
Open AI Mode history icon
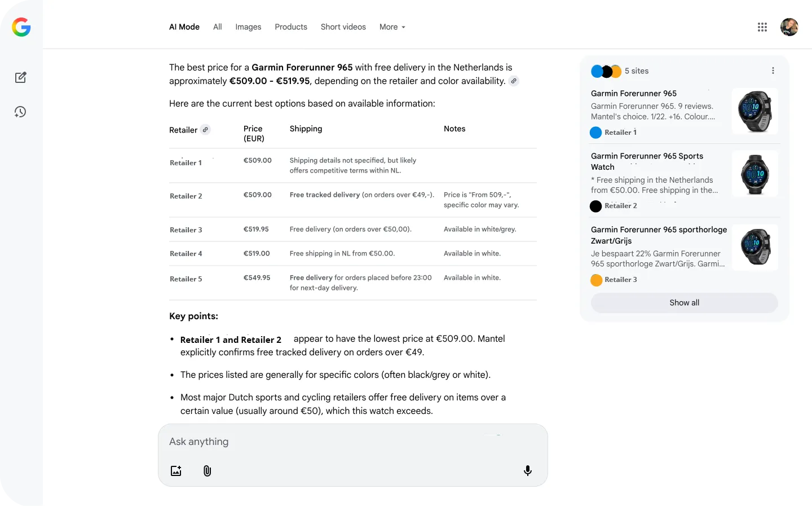coord(20,112)
